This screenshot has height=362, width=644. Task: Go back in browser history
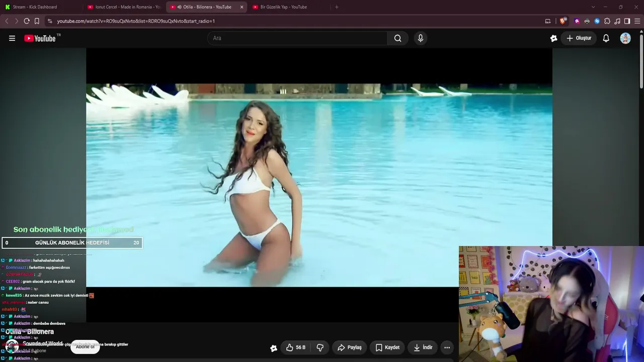point(7,21)
